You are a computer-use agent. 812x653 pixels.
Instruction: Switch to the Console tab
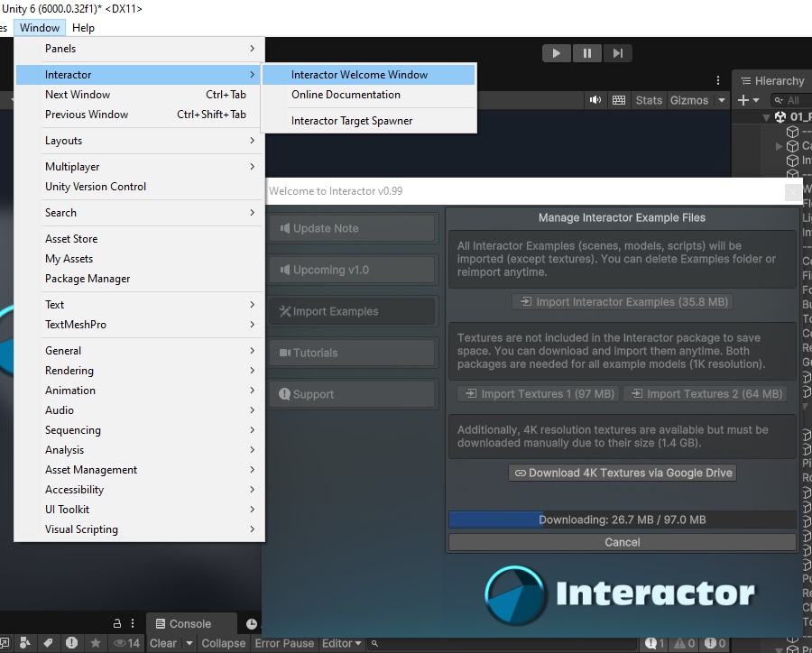pos(189,623)
